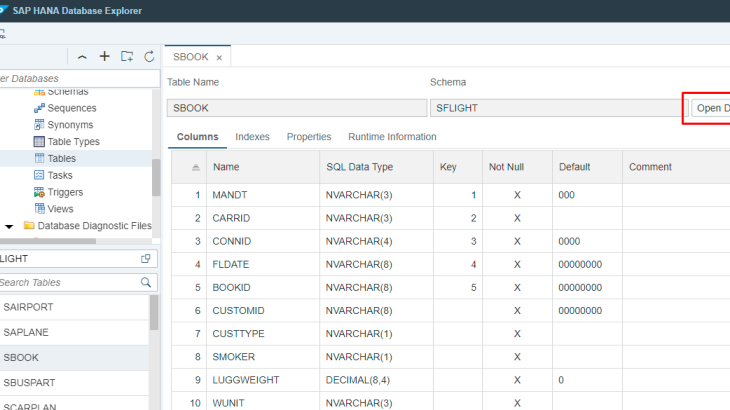730x410 pixels.
Task: Select the CONNID column row
Action: click(451, 241)
